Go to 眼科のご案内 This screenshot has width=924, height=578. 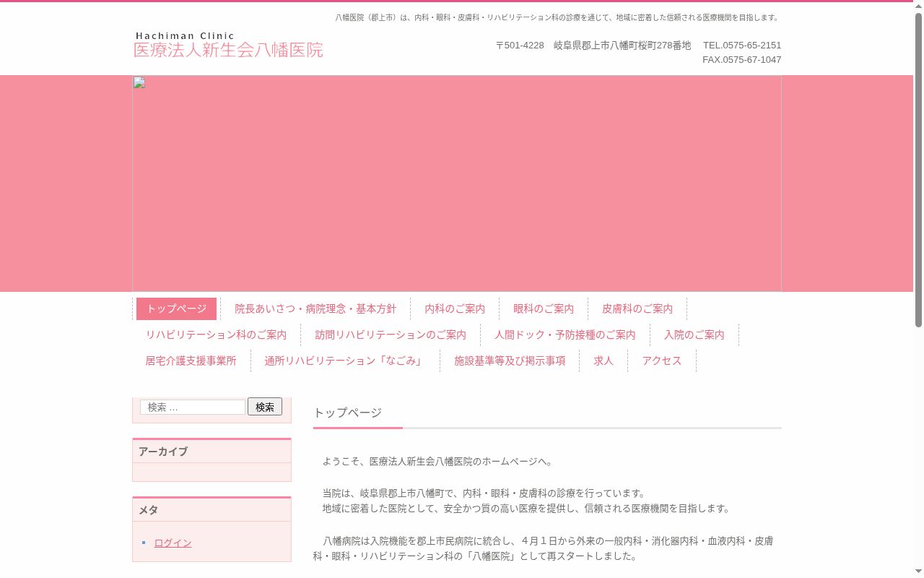[544, 309]
